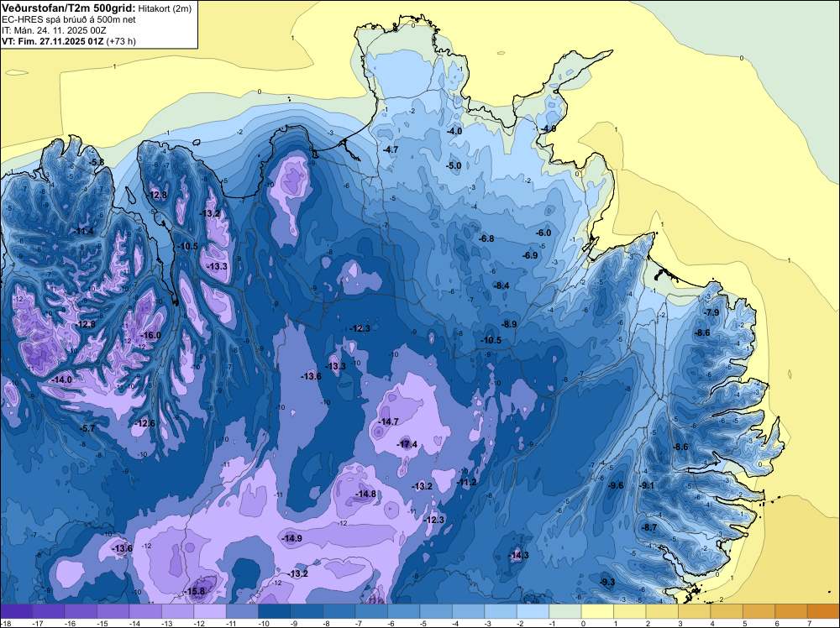Click the -9.1 temperature label
Screen dimensions: 840x628
click(x=647, y=485)
